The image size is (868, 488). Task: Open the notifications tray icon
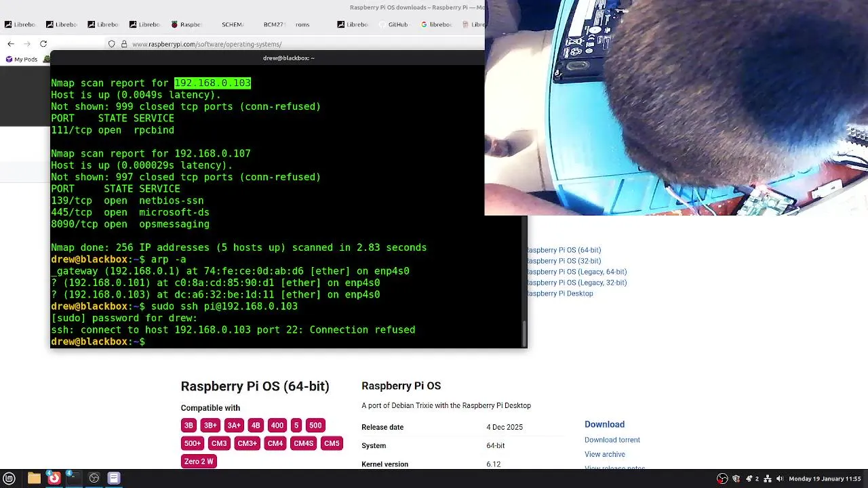[x=749, y=479]
